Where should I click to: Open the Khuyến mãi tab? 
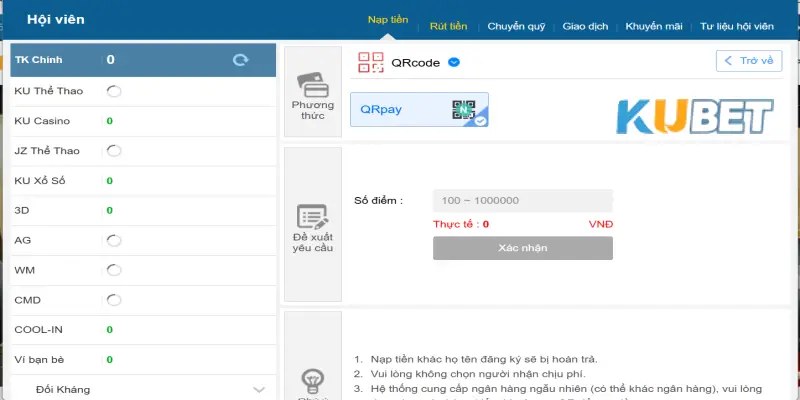click(x=654, y=27)
